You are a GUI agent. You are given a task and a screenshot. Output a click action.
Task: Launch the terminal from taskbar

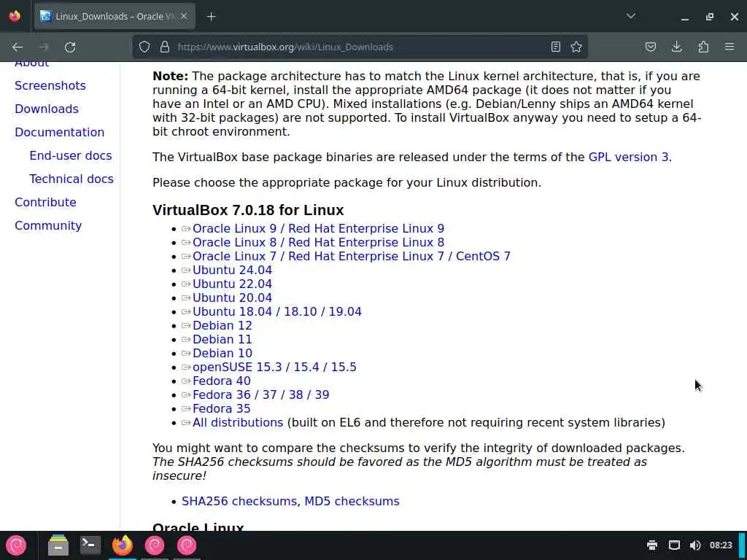pos(90,545)
